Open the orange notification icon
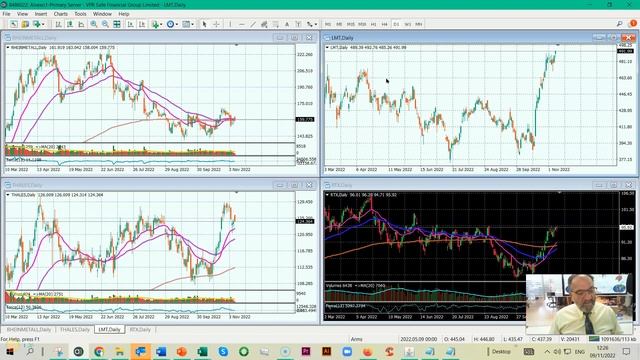This screenshot has height=360, width=640. [633, 24]
